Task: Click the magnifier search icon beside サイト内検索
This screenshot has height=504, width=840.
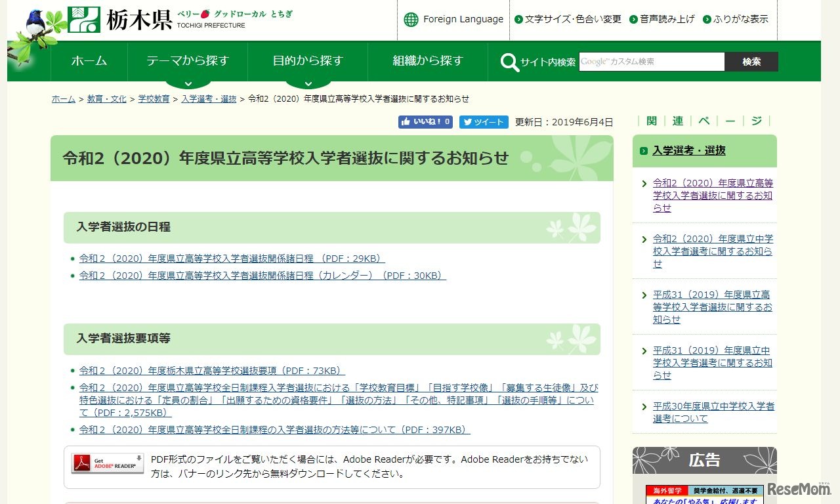Action: 509,62
